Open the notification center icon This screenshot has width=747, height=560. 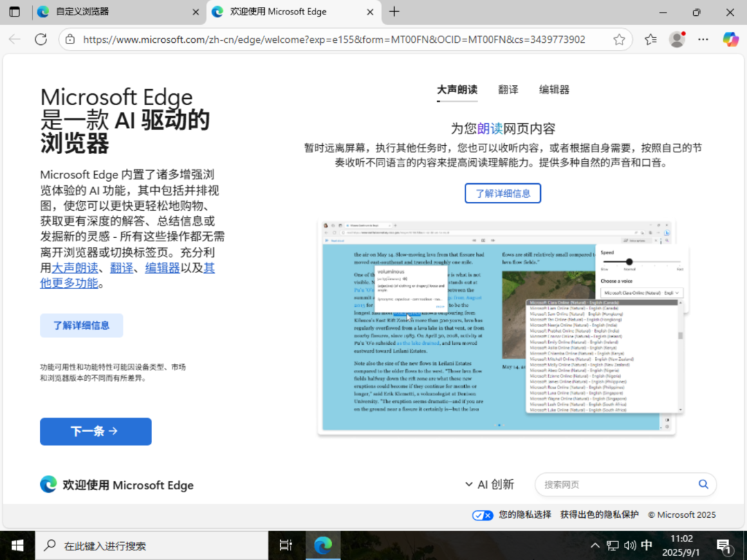coord(725,545)
